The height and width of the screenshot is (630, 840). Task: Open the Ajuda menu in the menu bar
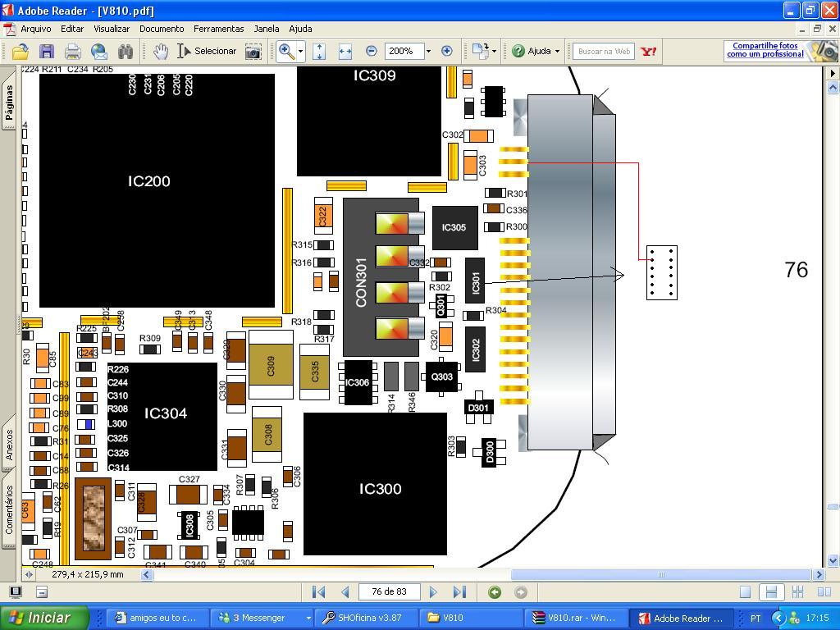(300, 29)
